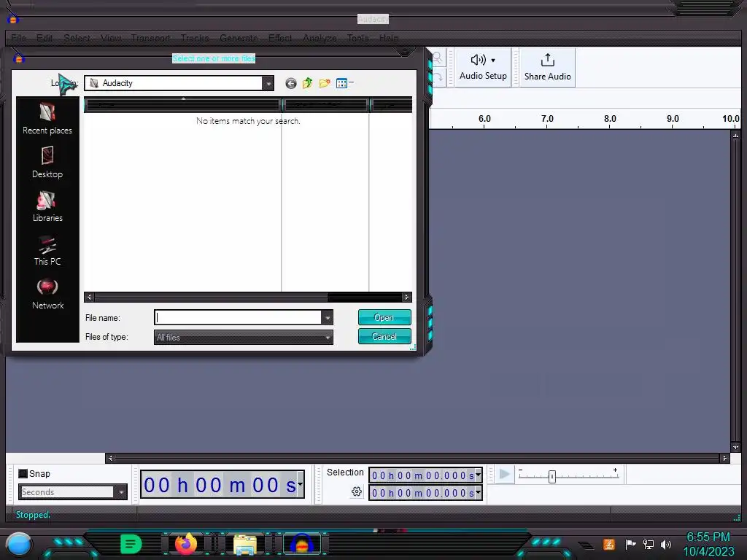Image resolution: width=747 pixels, height=560 pixels.
Task: Open the Edit menu
Action: (x=44, y=38)
